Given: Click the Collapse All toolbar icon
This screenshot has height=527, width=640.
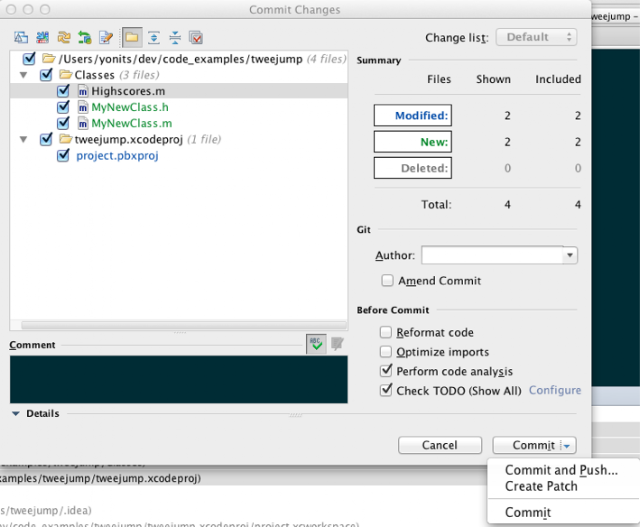Looking at the screenshot, I should (175, 38).
